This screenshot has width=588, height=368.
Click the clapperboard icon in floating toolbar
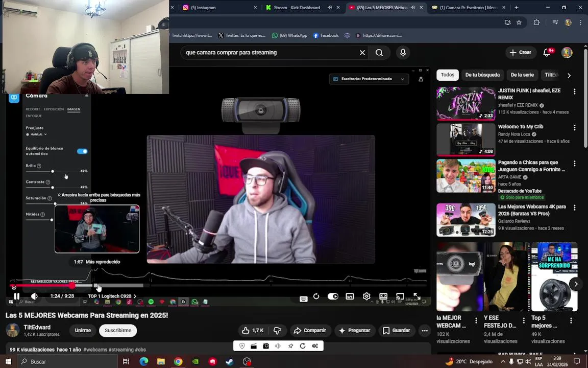[x=254, y=346]
